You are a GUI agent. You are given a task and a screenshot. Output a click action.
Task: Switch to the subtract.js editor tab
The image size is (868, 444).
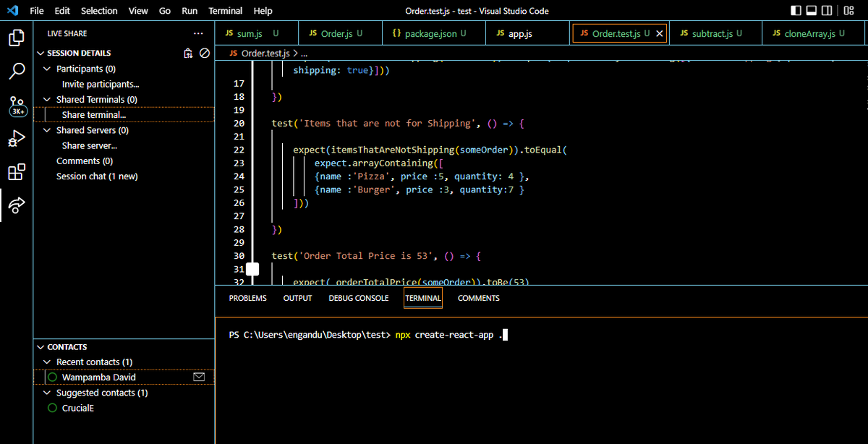point(715,34)
